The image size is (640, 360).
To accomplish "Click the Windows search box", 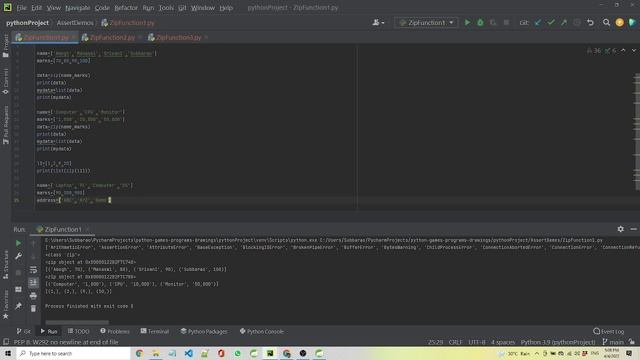I will click(x=73, y=353).
